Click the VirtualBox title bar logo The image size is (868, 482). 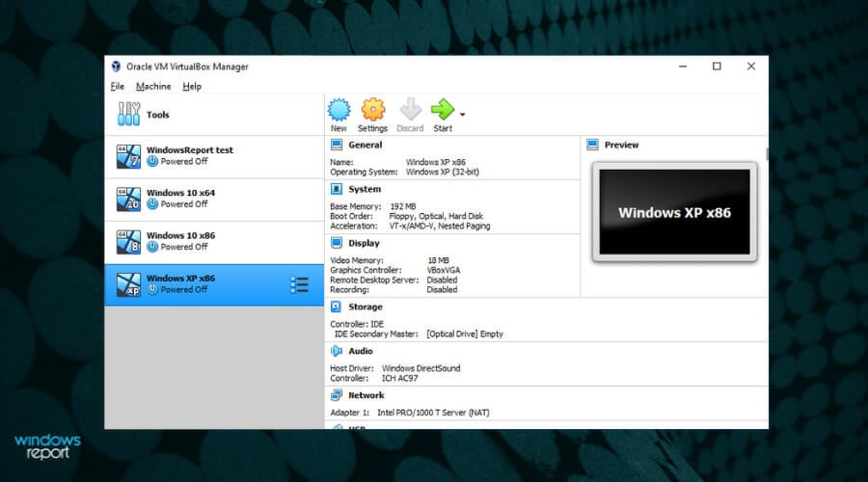click(116, 67)
